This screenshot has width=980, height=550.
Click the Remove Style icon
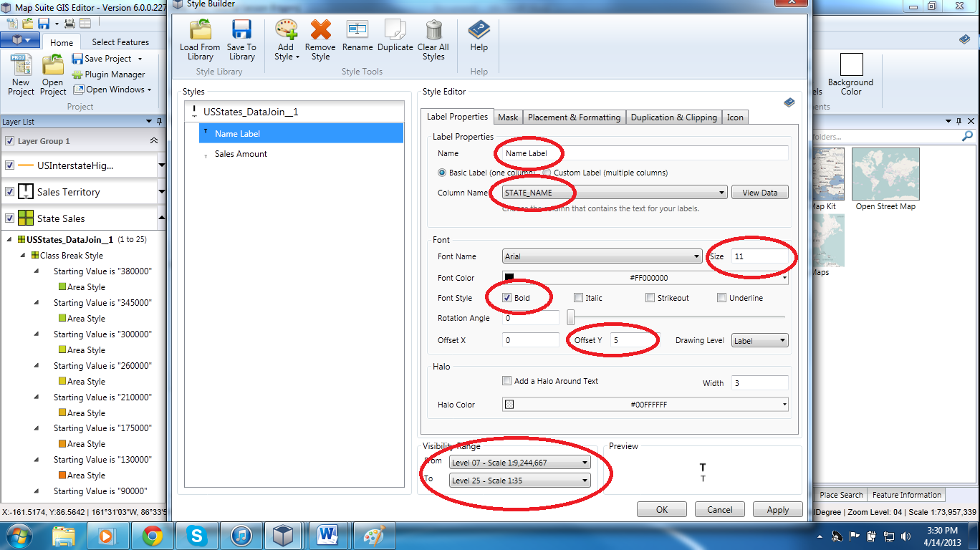(320, 32)
